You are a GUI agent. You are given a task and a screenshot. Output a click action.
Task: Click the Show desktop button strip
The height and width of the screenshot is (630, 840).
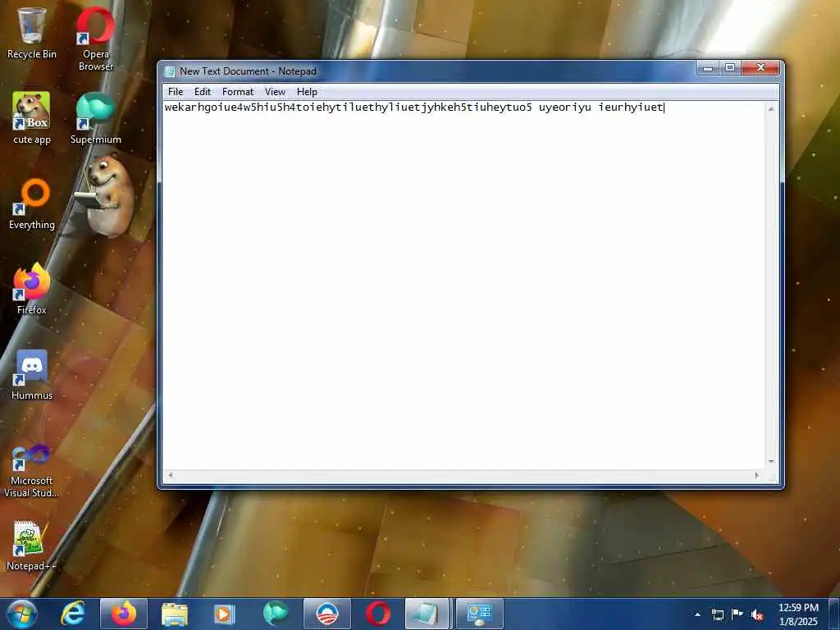(835, 614)
